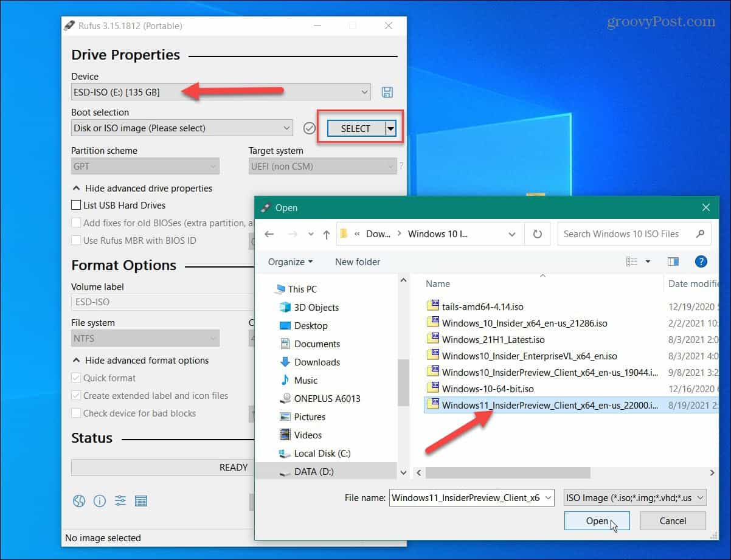The height and width of the screenshot is (560, 731).
Task: Open Rufus settings via sliders icon
Action: (x=120, y=500)
